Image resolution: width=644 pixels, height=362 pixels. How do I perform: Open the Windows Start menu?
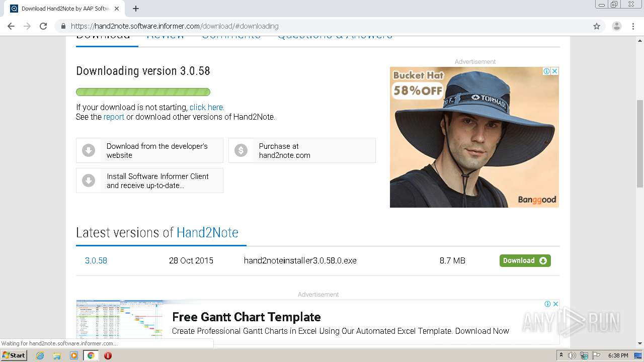click(x=14, y=355)
